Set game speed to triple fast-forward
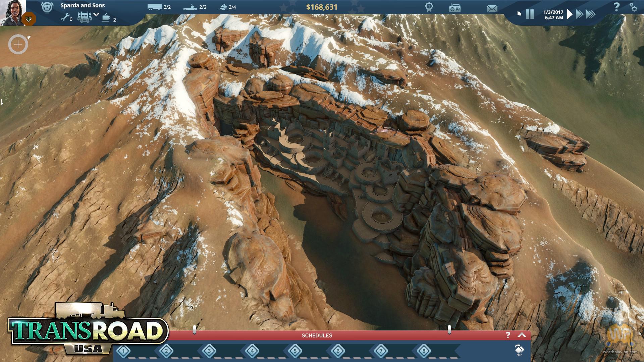 (x=591, y=14)
